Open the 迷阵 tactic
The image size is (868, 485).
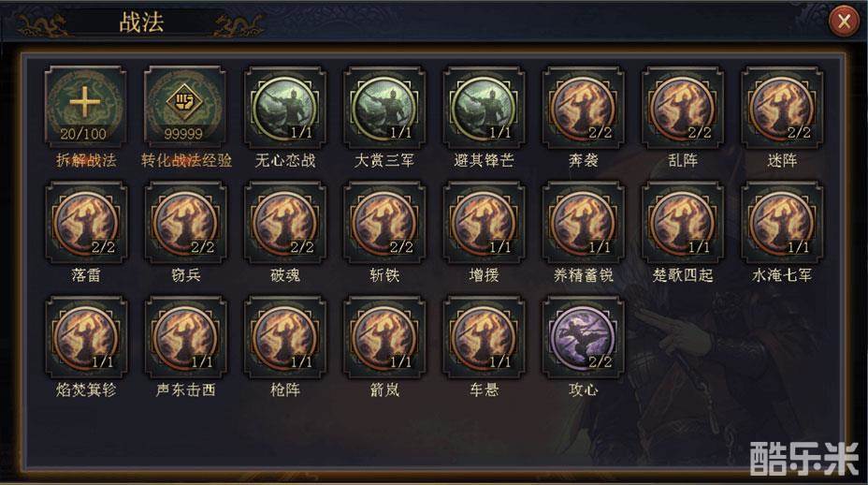[782, 107]
